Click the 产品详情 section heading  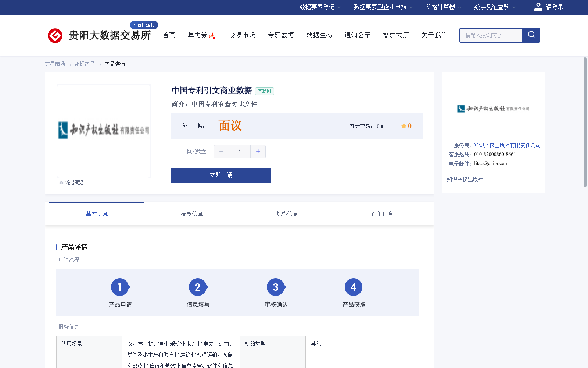point(74,247)
